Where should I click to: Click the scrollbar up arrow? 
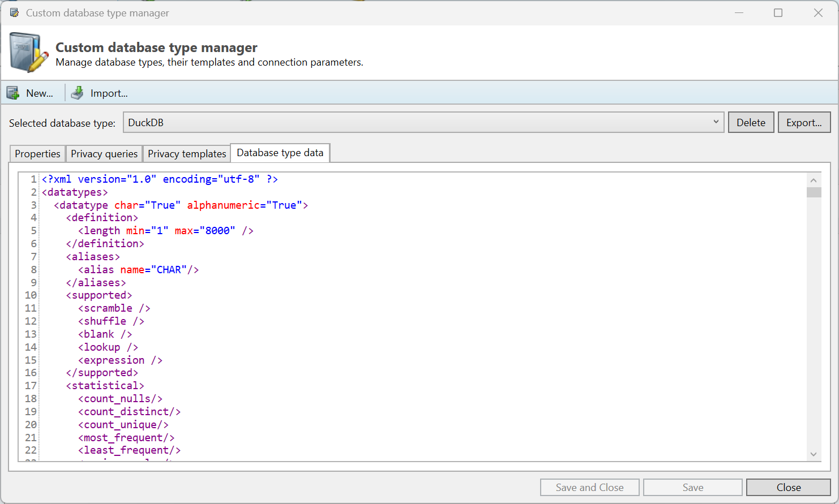[814, 180]
